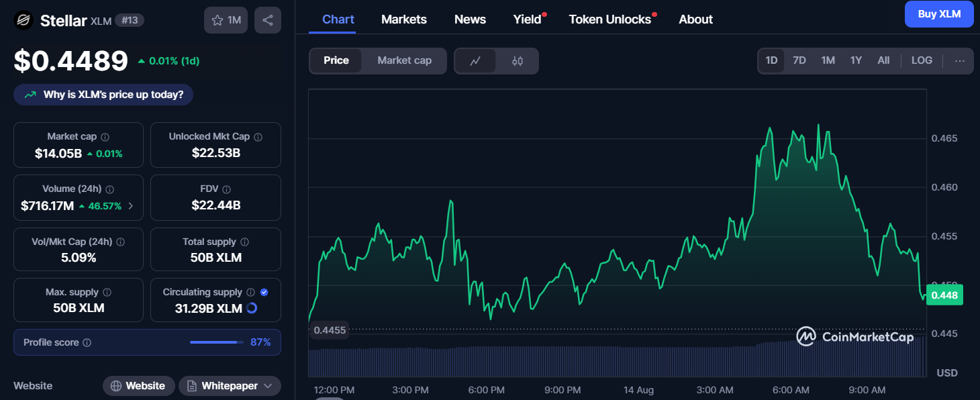Viewport: 980px width, 400px height.
Task: Select Price chart mode
Action: tap(336, 60)
